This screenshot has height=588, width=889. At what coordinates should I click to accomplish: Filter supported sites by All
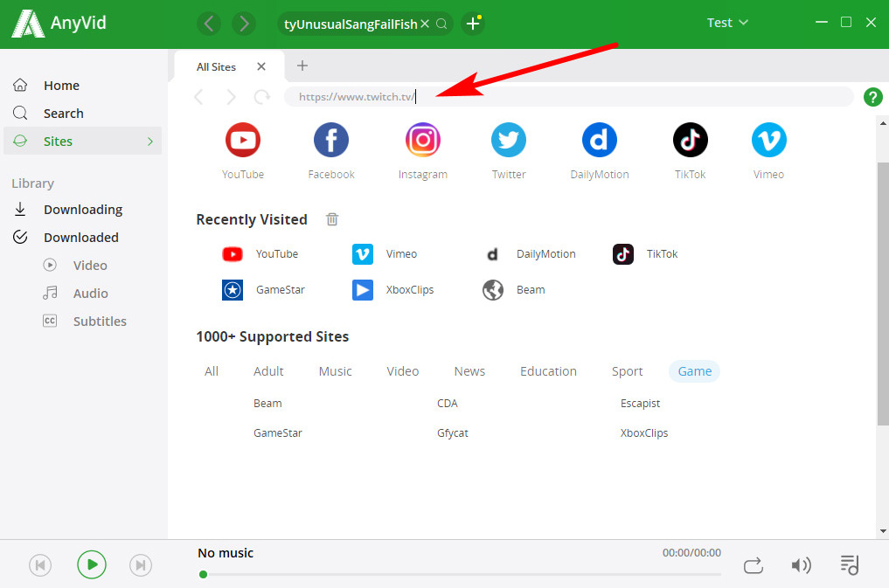[212, 371]
